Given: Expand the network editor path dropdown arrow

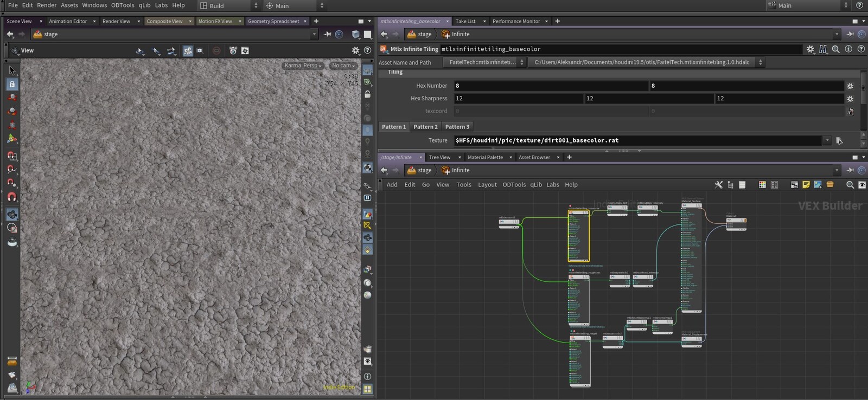Looking at the screenshot, I should coord(837,170).
